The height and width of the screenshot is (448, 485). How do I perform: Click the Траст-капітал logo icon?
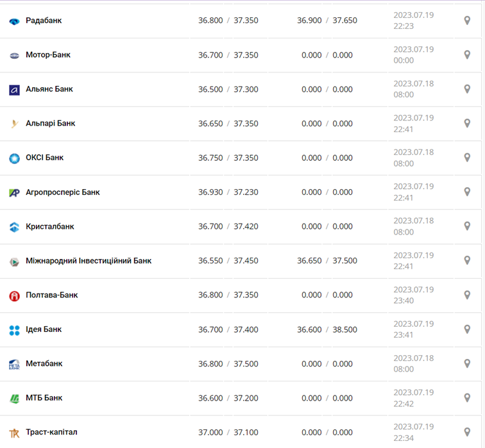[x=14, y=433]
